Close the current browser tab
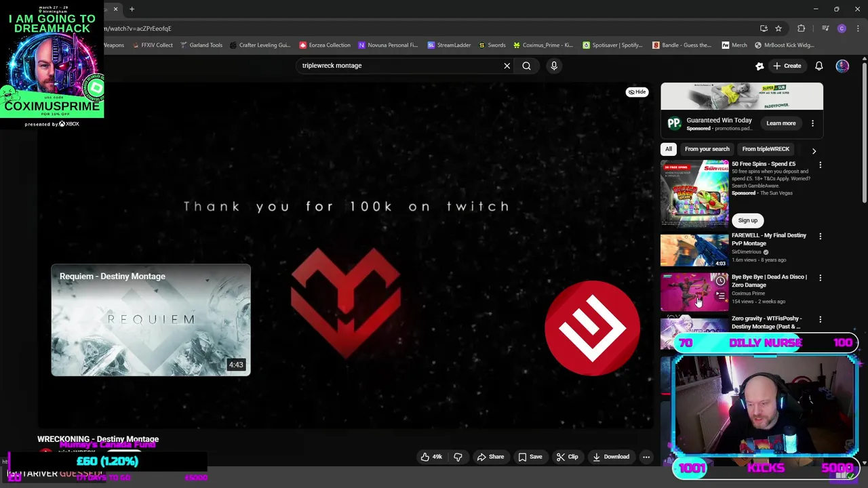Image resolution: width=868 pixels, height=488 pixels. tap(115, 9)
